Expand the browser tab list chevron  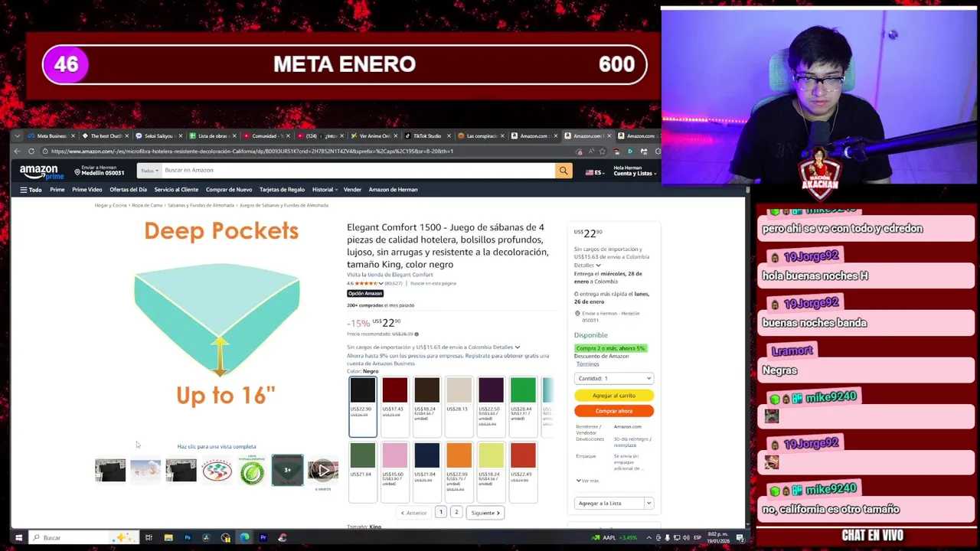19,136
